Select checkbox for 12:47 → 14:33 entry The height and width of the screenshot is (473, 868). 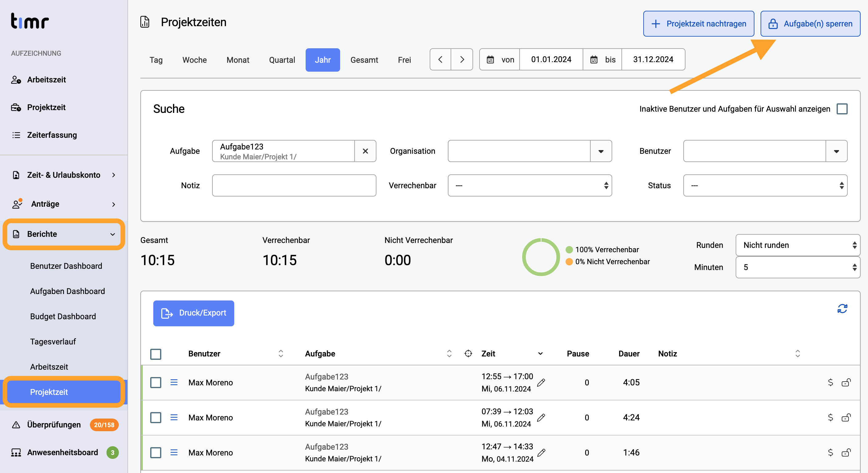point(155,453)
